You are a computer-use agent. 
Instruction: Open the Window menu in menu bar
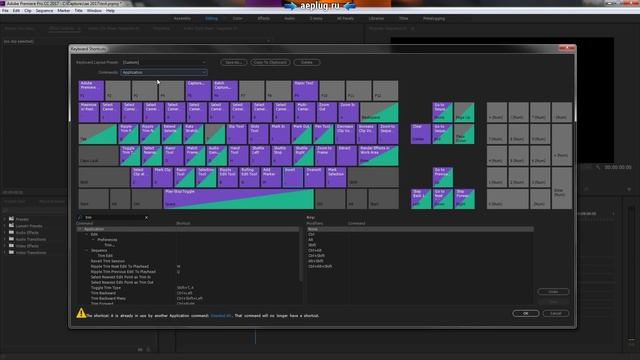tap(94, 11)
